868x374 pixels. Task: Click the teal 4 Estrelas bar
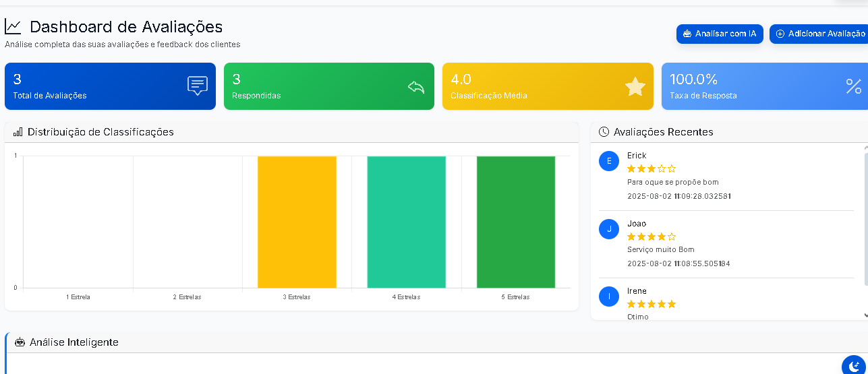click(x=406, y=222)
